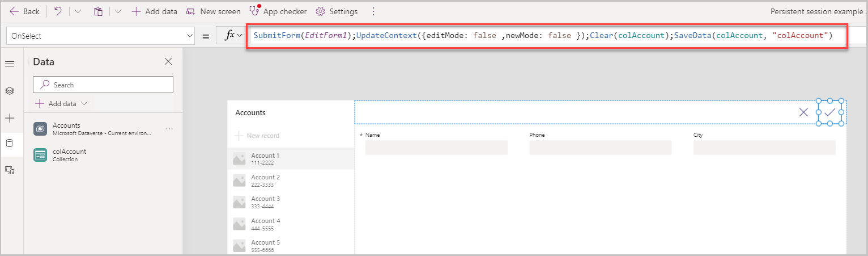Open the Insert plus icon in sidebar
This screenshot has height=256, width=868.
pos(10,117)
